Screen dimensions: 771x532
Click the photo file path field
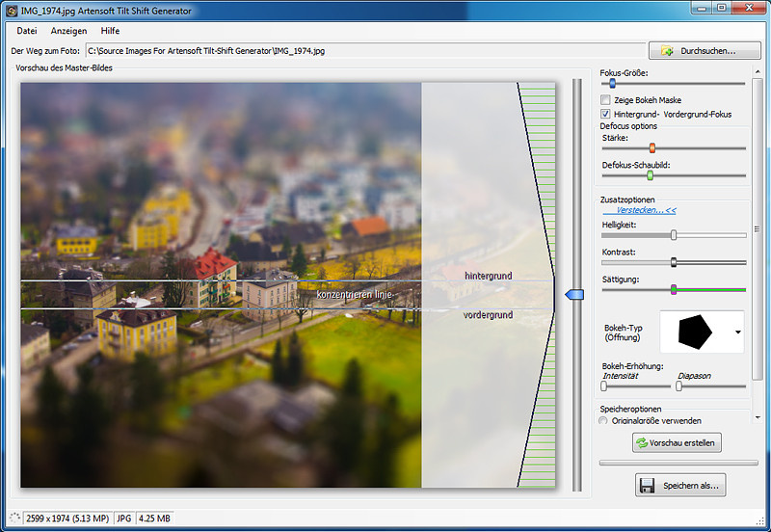click(363, 50)
